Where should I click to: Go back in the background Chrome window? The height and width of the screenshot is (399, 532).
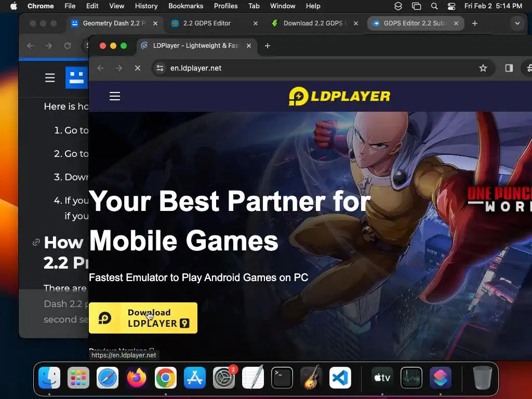[x=31, y=46]
